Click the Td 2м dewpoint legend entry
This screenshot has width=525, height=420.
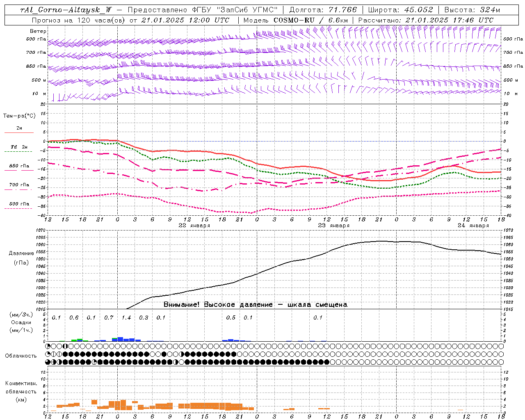coord(19,147)
